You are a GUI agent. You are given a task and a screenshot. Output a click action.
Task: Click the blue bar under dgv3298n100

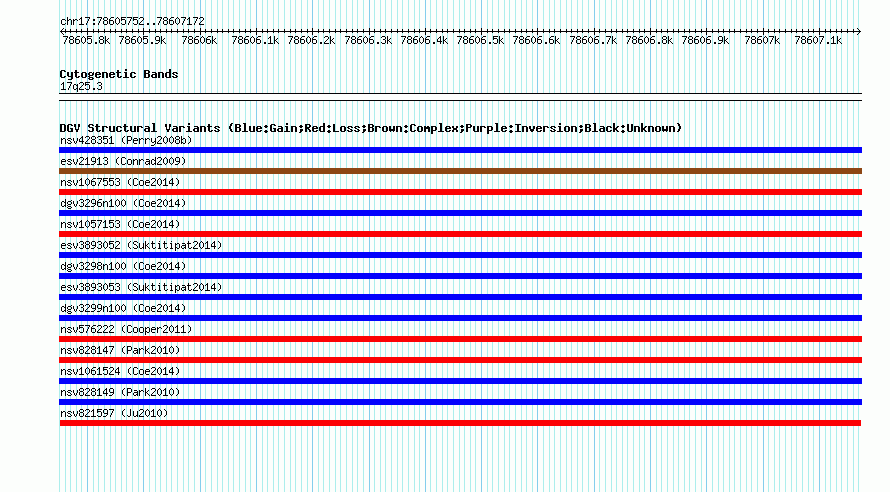pos(460,276)
